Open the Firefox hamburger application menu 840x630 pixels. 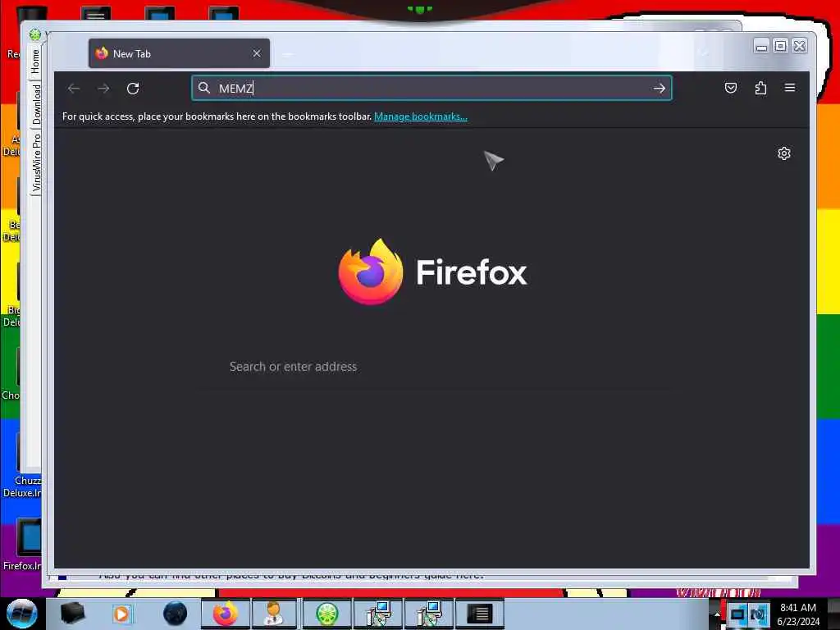click(790, 88)
